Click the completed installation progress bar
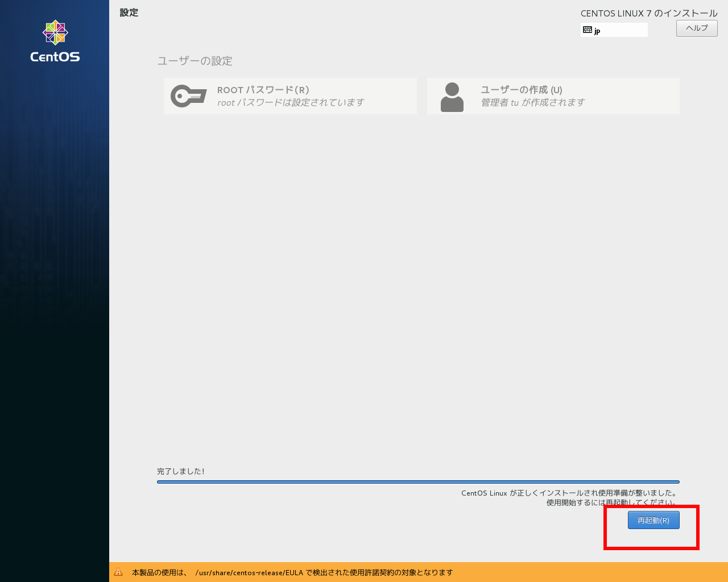728x582 pixels. tap(418, 482)
